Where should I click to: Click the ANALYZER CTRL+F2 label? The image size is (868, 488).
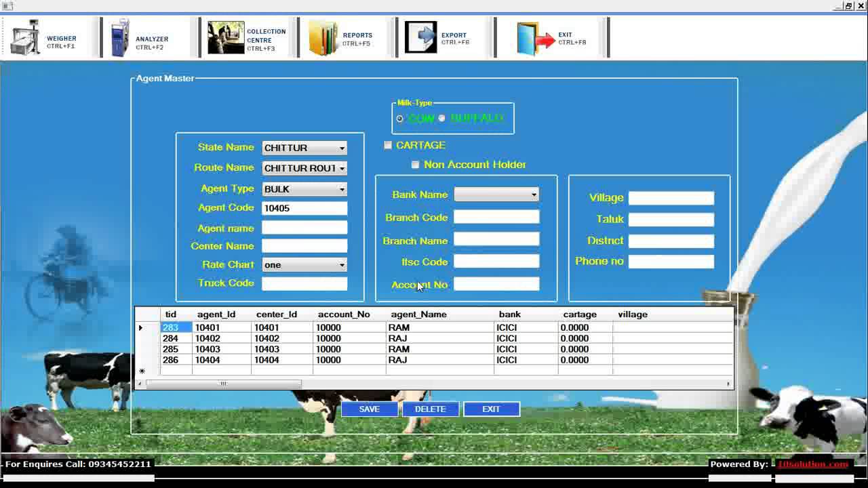pyautogui.click(x=151, y=43)
